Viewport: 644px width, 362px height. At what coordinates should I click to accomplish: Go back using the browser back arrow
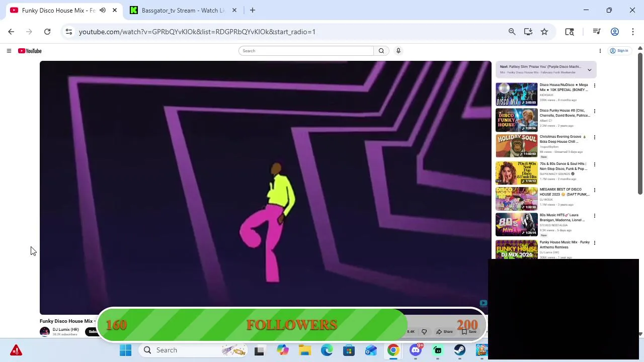11,32
